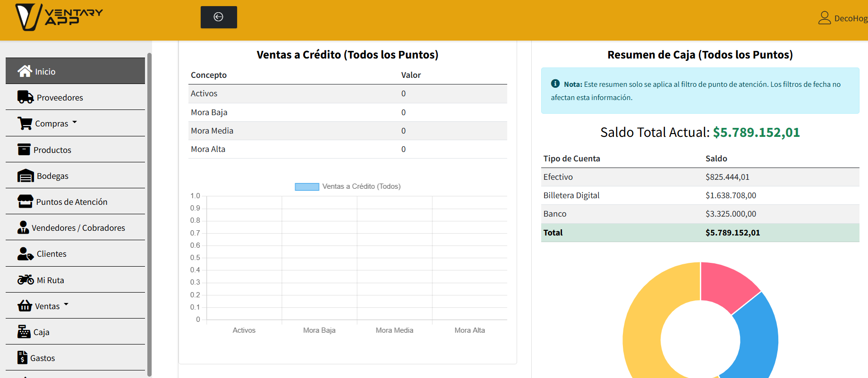Click the info icon in the Nota alert
The width and height of the screenshot is (868, 378).
(555, 84)
